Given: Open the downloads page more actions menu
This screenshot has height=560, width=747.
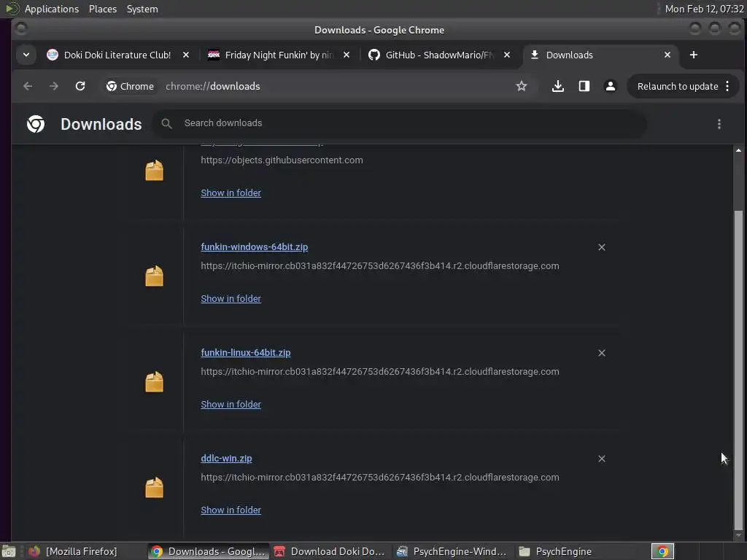Looking at the screenshot, I should tap(719, 124).
